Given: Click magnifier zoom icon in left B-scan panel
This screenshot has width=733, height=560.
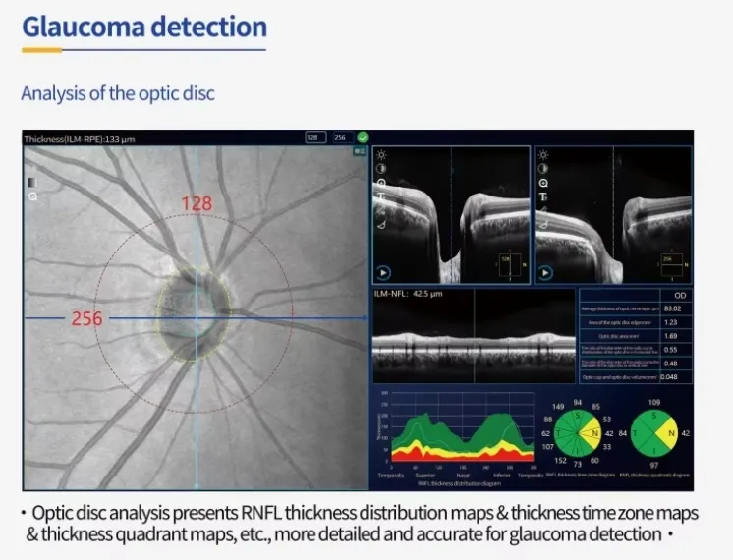Looking at the screenshot, I should [x=381, y=183].
